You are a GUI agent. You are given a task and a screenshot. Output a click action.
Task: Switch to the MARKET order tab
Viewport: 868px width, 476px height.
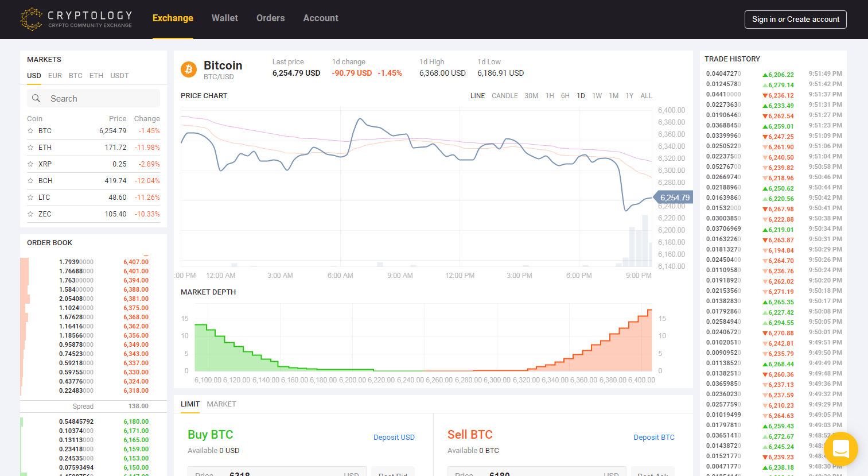pos(221,404)
